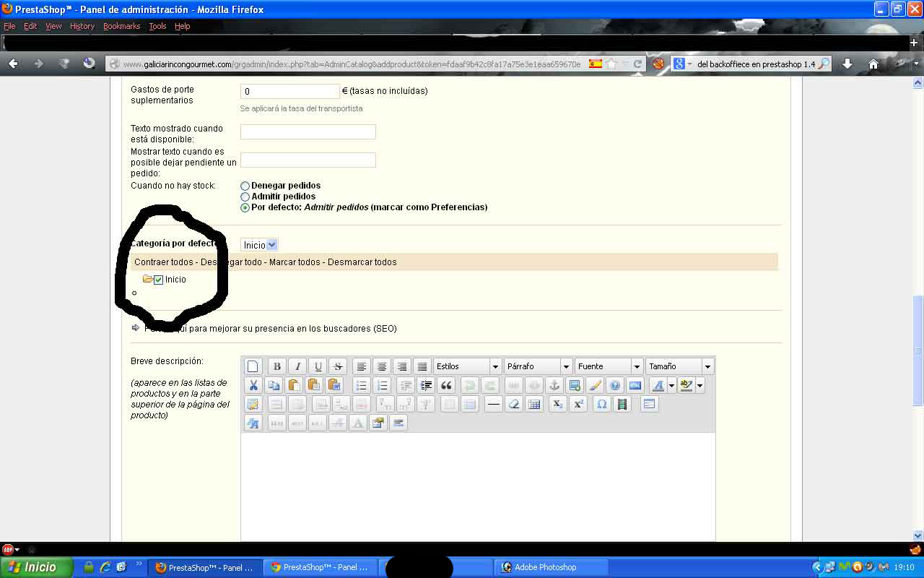Apply highlight color with ab swatch

tap(686, 385)
